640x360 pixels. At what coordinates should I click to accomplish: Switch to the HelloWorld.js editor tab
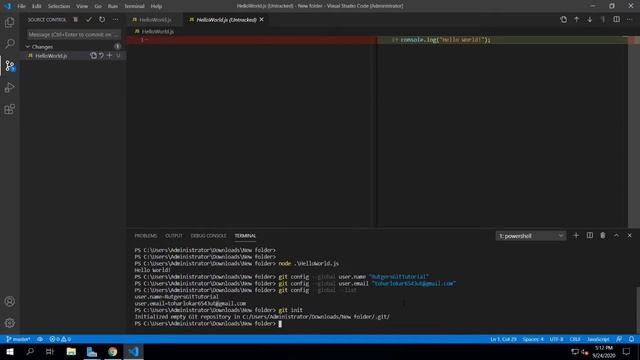click(155, 20)
